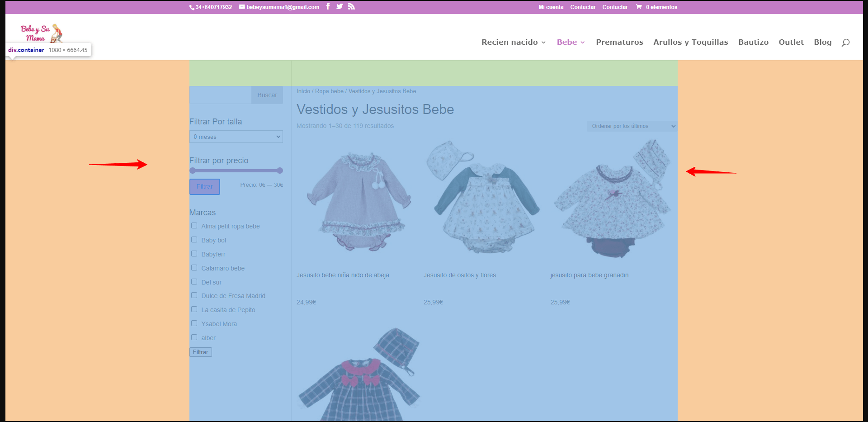Open Arullos y Toquillas menu item
868x422 pixels.
(x=690, y=42)
